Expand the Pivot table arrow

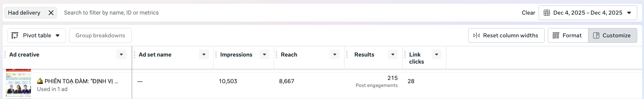click(58, 35)
